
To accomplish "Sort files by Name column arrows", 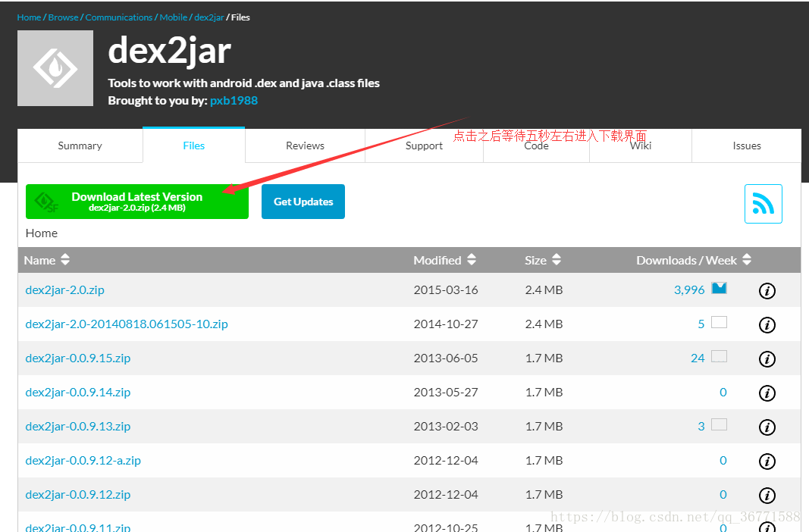I will (x=65, y=259).
